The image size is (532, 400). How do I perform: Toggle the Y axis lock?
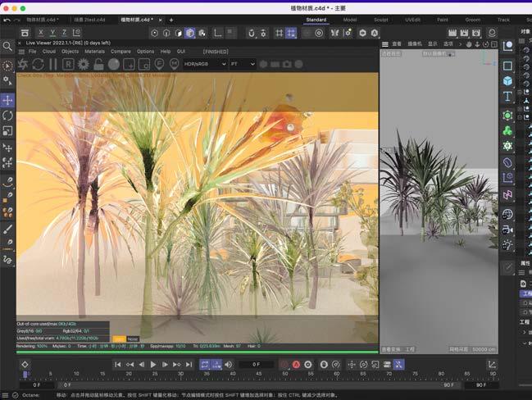click(x=54, y=33)
